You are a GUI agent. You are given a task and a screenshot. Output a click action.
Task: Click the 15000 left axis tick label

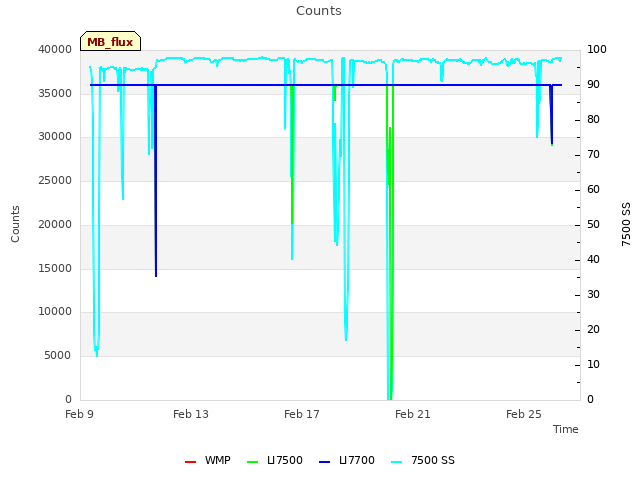tap(55, 269)
